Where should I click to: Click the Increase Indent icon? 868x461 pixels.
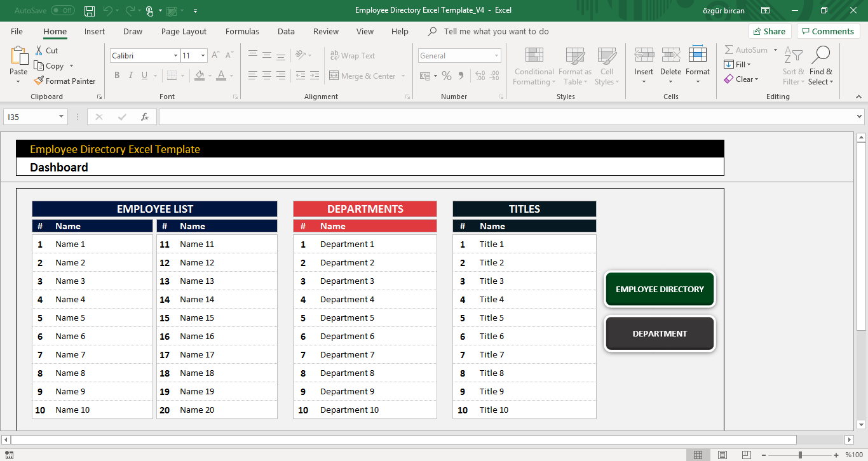click(x=315, y=76)
